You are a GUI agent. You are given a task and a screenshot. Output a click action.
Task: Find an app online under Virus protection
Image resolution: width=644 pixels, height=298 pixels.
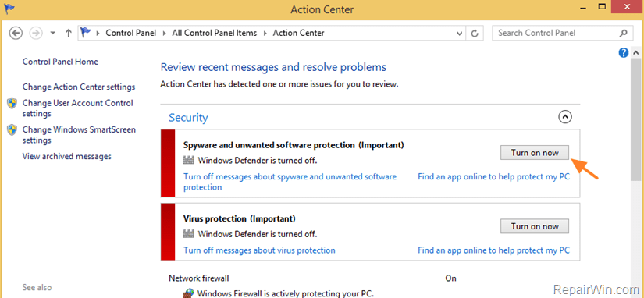tap(493, 250)
